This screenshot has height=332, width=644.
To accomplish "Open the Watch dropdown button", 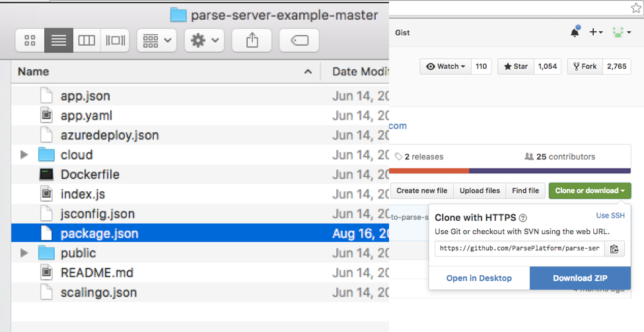I will point(446,66).
